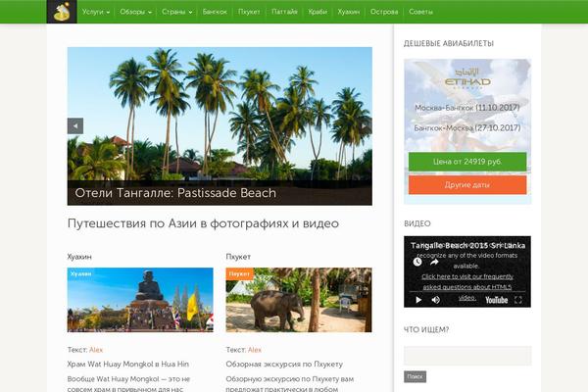Open the elephant thumbnail image
588x392 pixels.
pyautogui.click(x=299, y=300)
